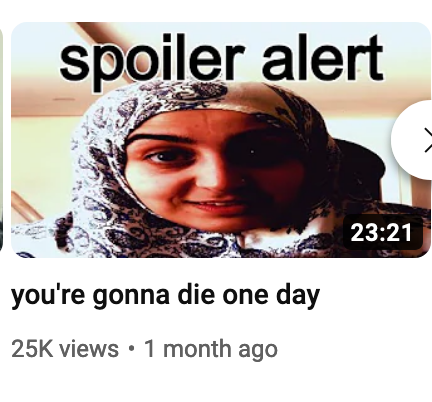Viewport: 432px width, 402px height.
Task: Click the words 'one day' in video title
Action: tap(271, 295)
